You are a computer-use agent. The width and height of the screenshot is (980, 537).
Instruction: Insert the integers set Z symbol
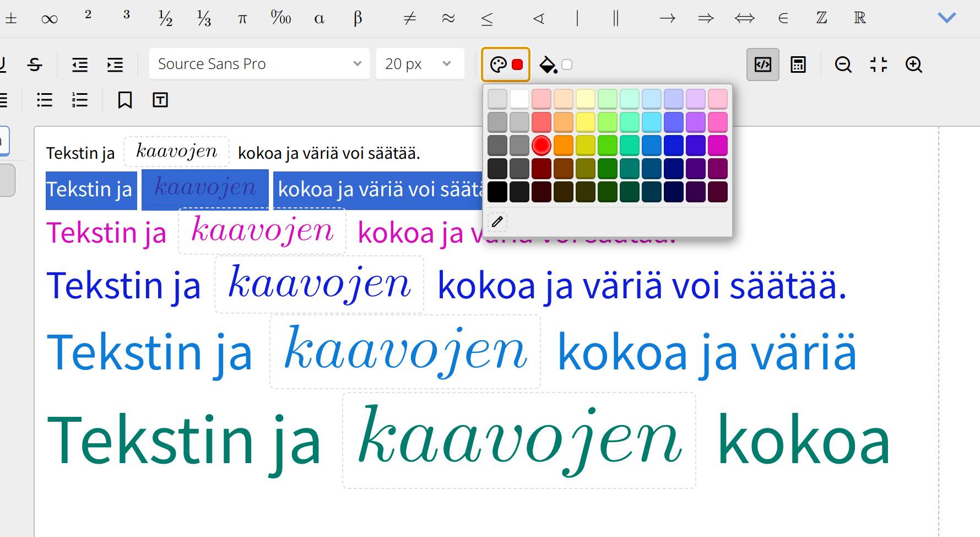tap(822, 18)
